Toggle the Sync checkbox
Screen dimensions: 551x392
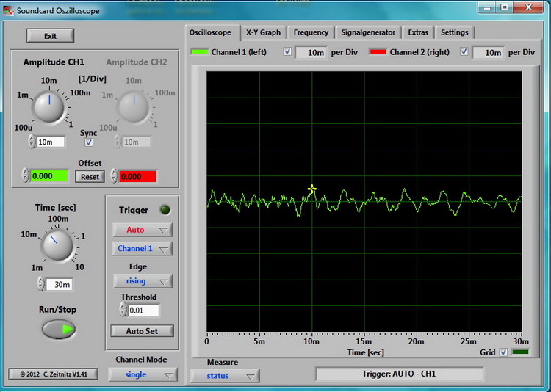[x=89, y=142]
